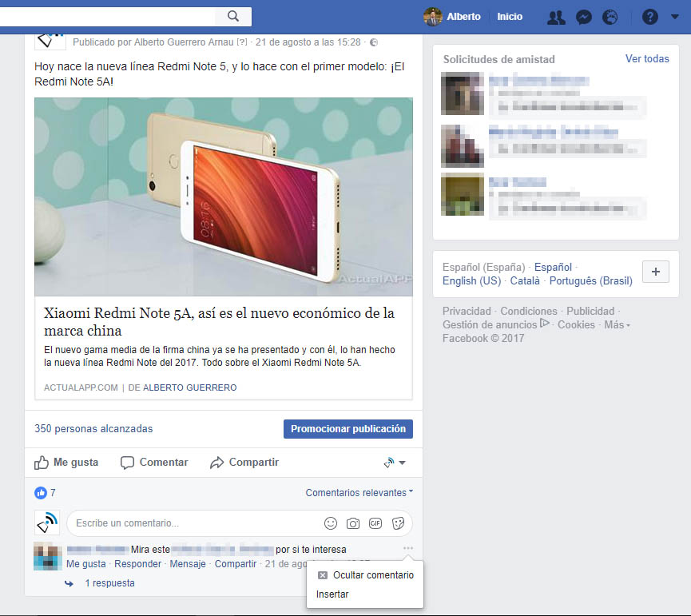The height and width of the screenshot is (616, 691).
Task: Like the post with Me gusta
Action: pyautogui.click(x=66, y=463)
